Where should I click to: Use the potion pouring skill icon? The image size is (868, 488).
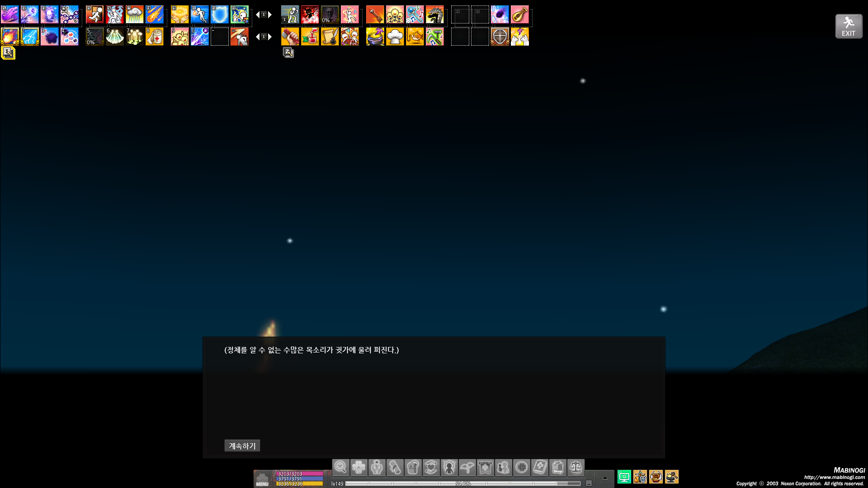click(x=310, y=37)
